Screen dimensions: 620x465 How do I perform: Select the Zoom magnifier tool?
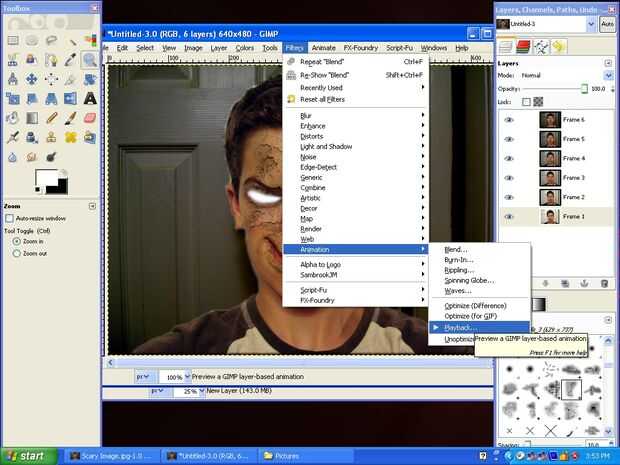pos(90,60)
